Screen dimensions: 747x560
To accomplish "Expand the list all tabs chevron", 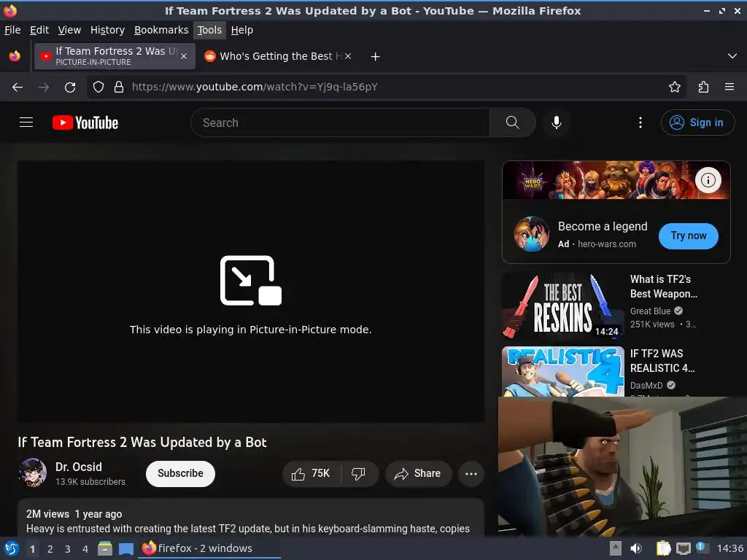I will click(x=732, y=56).
